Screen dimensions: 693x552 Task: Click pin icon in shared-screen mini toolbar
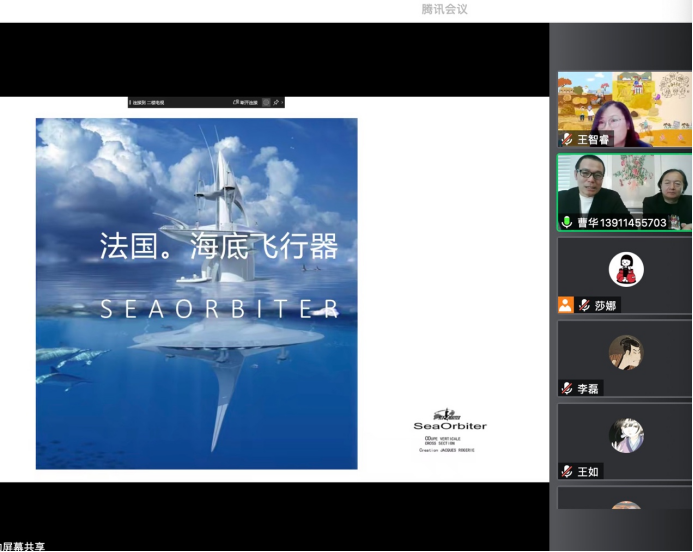pos(276,103)
